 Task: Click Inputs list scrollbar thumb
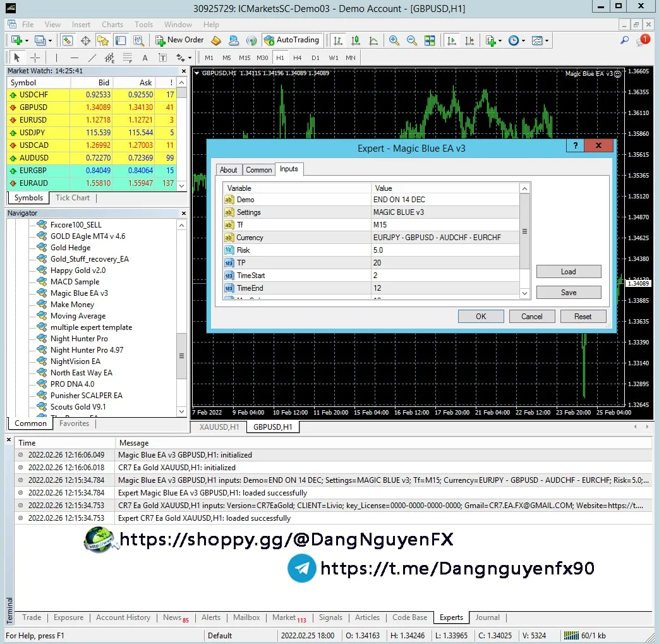[524, 231]
